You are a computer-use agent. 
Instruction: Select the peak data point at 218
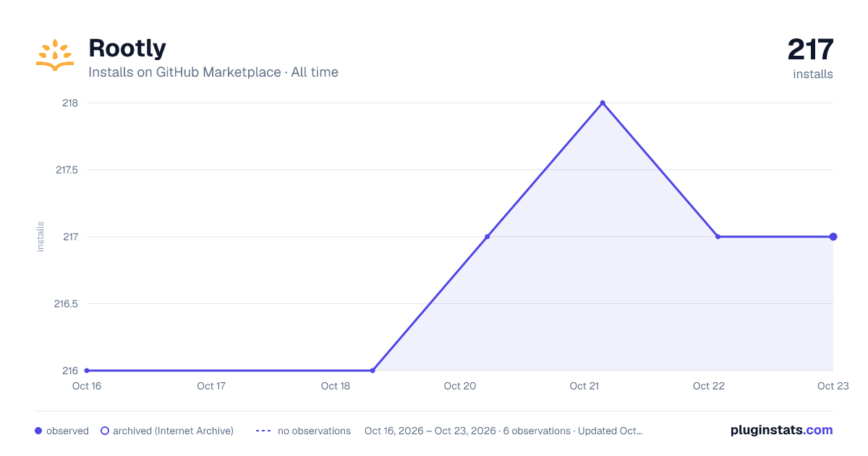click(x=603, y=103)
